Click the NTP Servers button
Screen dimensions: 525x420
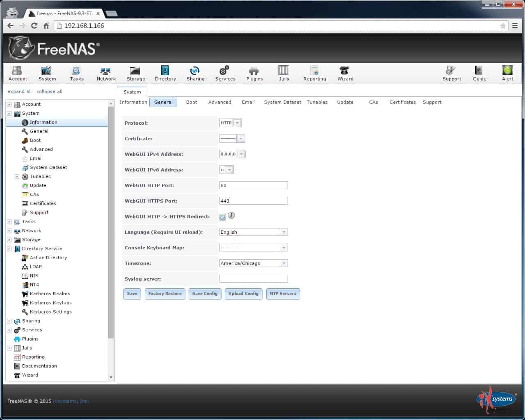coord(283,294)
